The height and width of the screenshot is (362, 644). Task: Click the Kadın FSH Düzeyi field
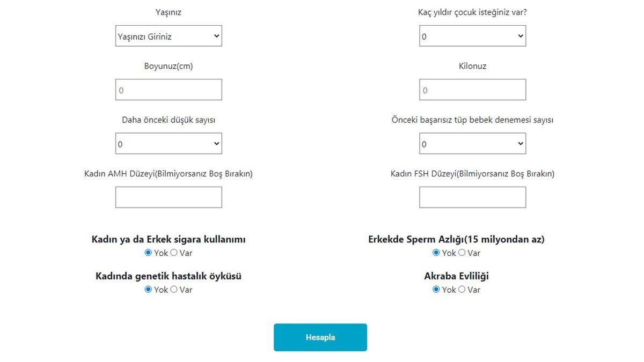tap(472, 197)
